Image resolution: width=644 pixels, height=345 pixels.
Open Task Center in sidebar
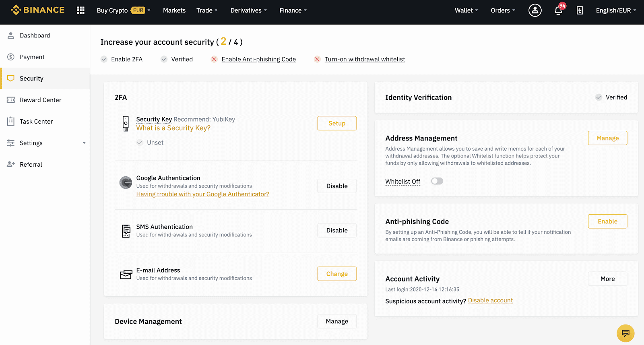click(45, 121)
